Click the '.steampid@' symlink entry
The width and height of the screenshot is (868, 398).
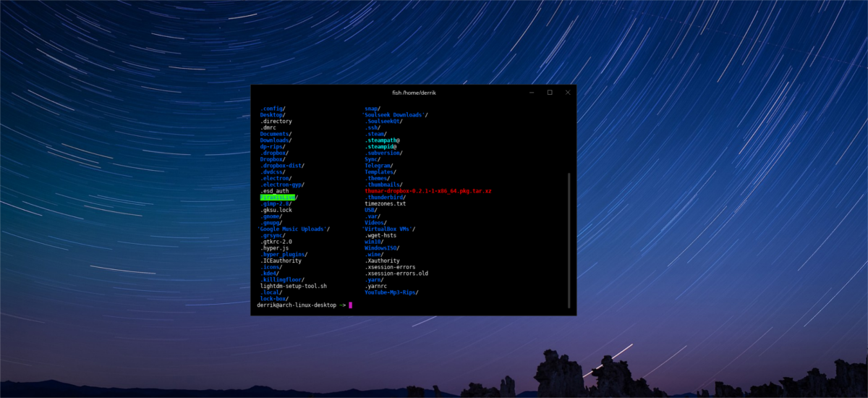click(381, 147)
